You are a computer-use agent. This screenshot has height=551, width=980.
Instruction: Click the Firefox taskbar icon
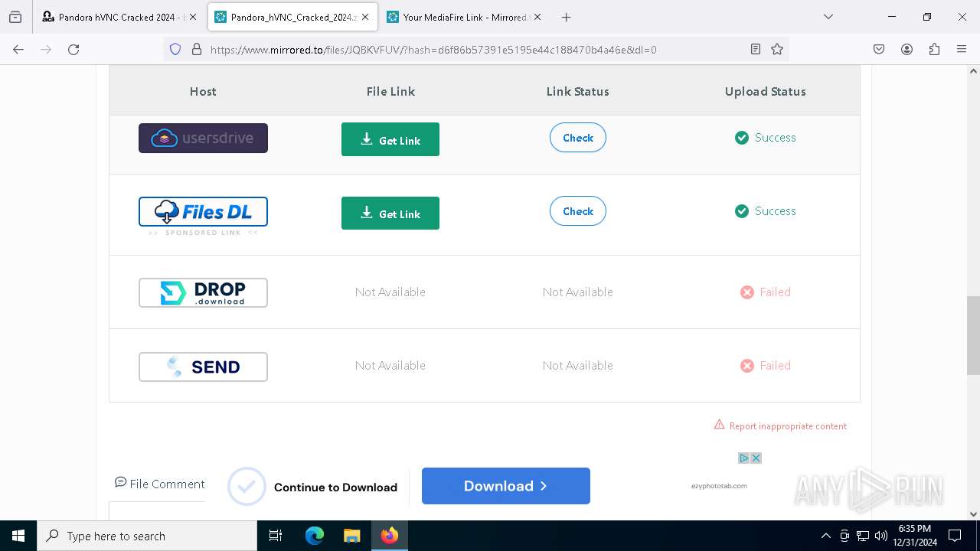(390, 536)
